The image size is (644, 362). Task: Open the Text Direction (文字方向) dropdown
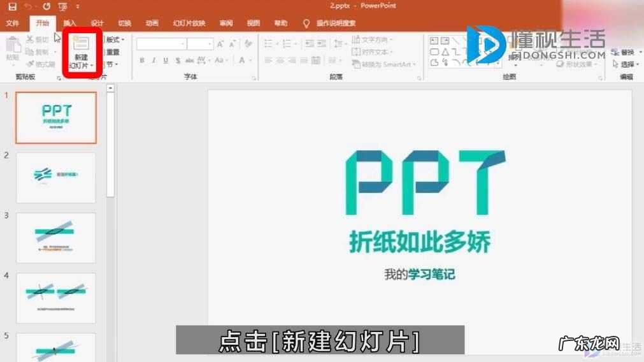point(372,40)
